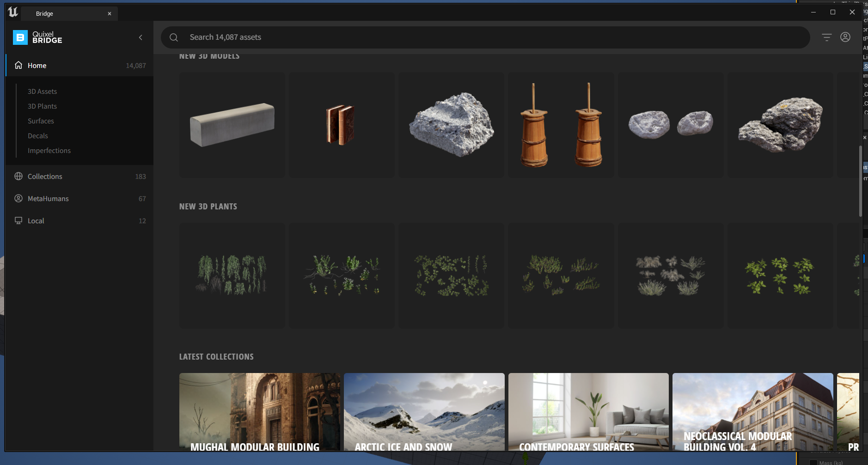
Task: Click the MetaHumans count 67
Action: pos(142,199)
